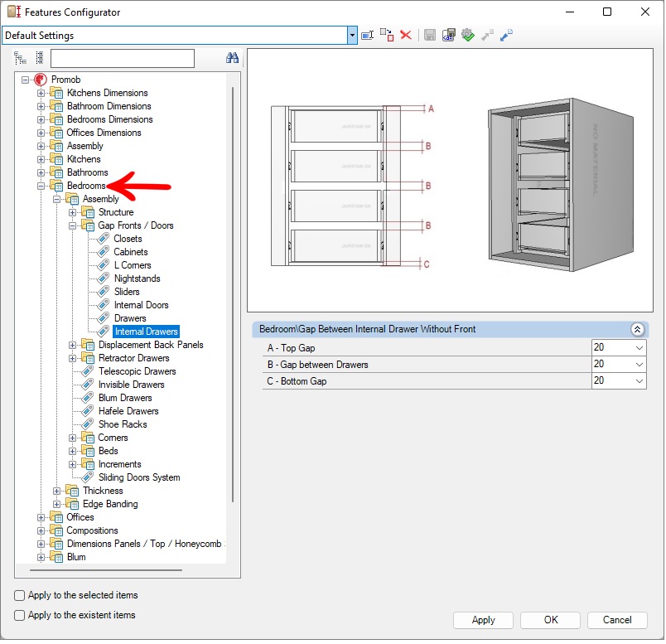The image size is (666, 644).
Task: Click the Nightstands tag icon
Action: point(104,278)
